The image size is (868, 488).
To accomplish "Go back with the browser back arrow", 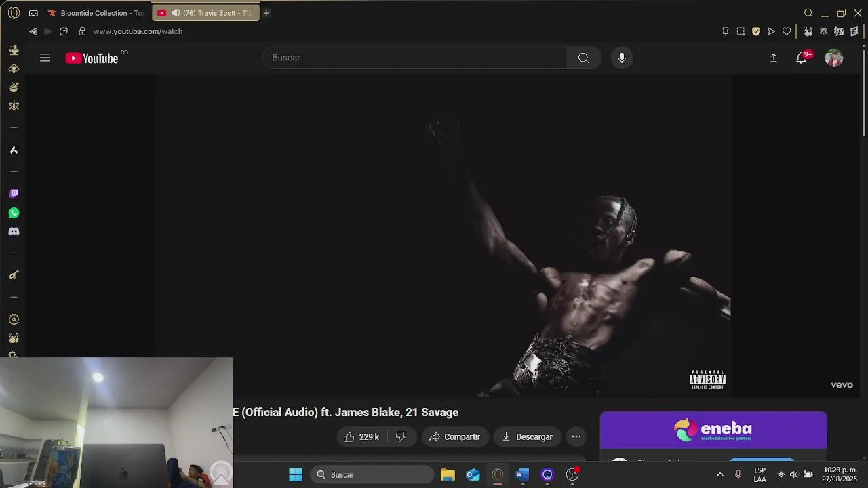I will (33, 31).
